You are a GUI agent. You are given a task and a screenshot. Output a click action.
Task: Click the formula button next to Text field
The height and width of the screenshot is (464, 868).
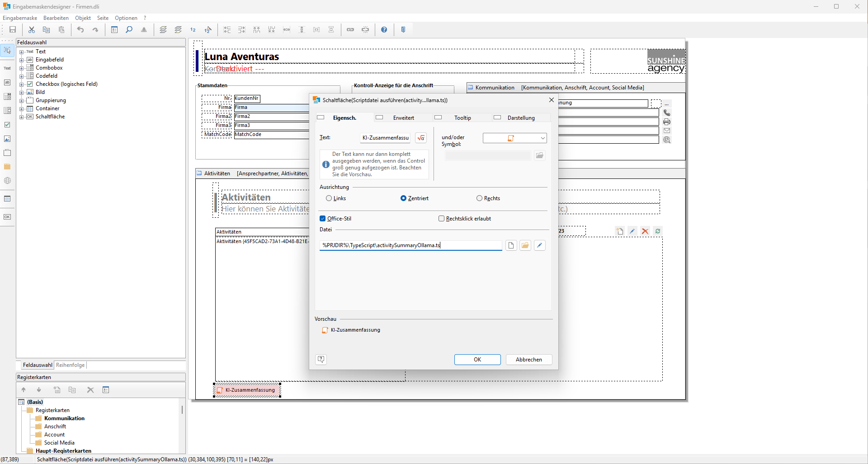[421, 138]
